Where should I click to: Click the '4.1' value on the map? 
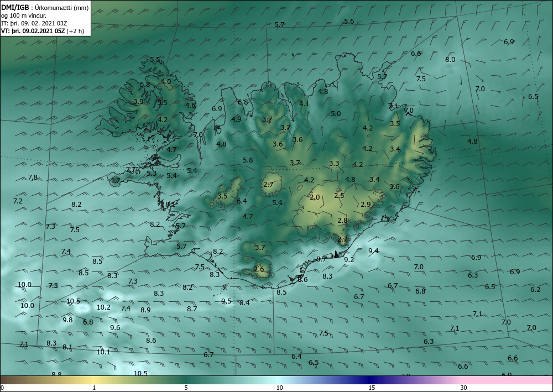(x=304, y=103)
